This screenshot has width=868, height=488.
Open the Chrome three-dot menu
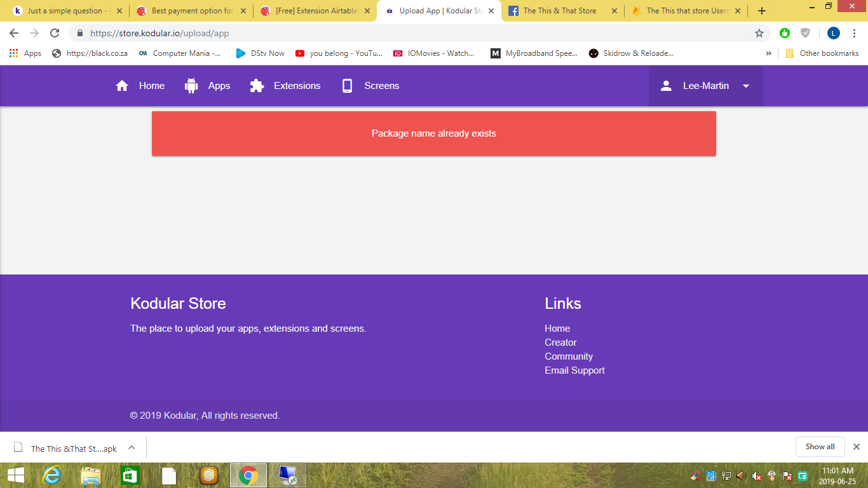click(x=854, y=33)
